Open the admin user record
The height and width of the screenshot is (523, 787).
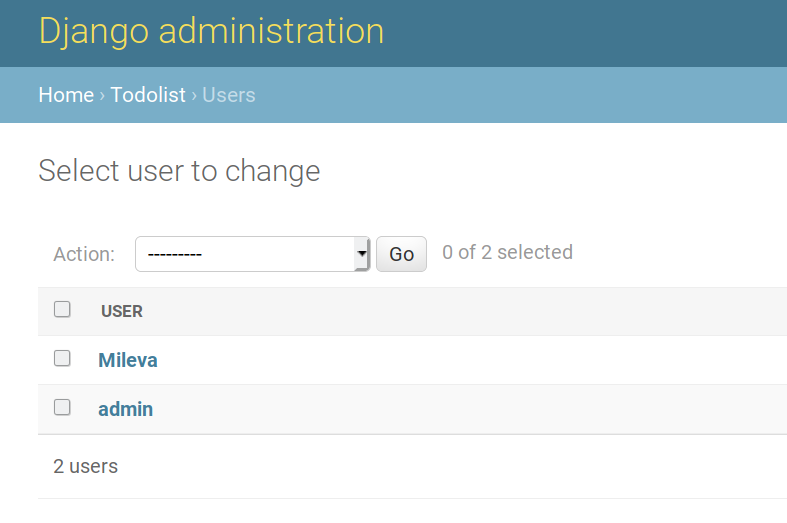click(x=125, y=409)
